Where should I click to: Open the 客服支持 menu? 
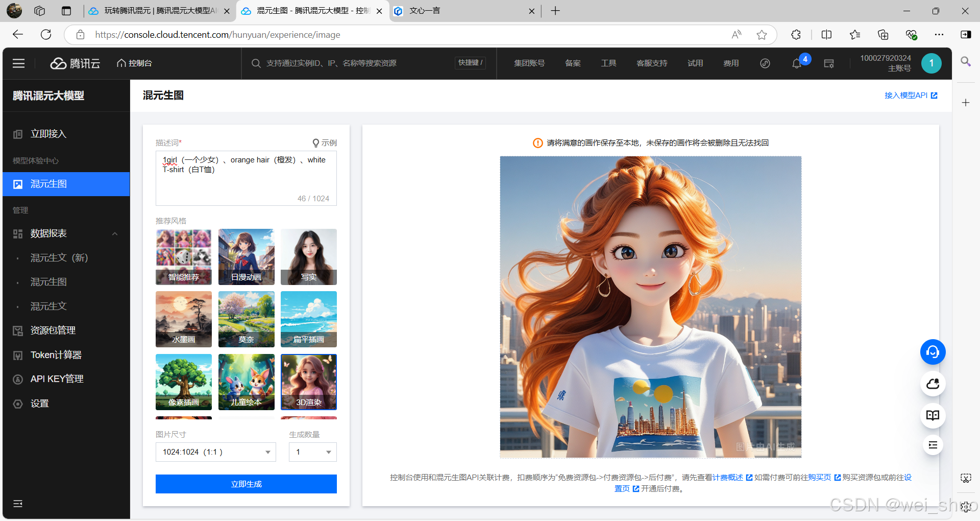pos(652,63)
